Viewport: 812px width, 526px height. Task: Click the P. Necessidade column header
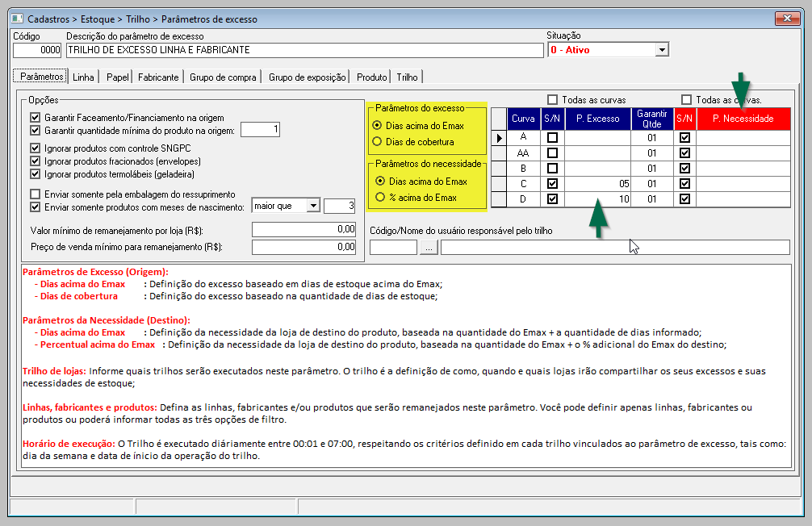point(743,119)
